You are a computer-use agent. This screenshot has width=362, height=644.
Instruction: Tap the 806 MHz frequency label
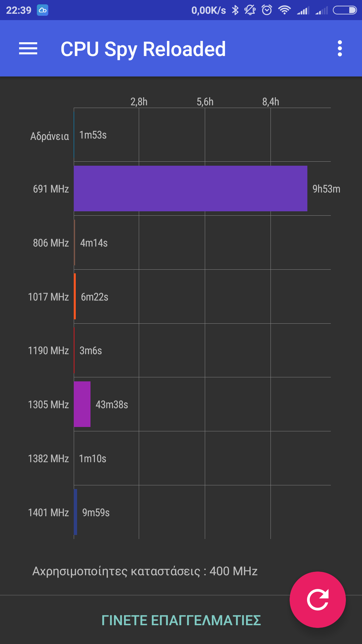coord(51,243)
